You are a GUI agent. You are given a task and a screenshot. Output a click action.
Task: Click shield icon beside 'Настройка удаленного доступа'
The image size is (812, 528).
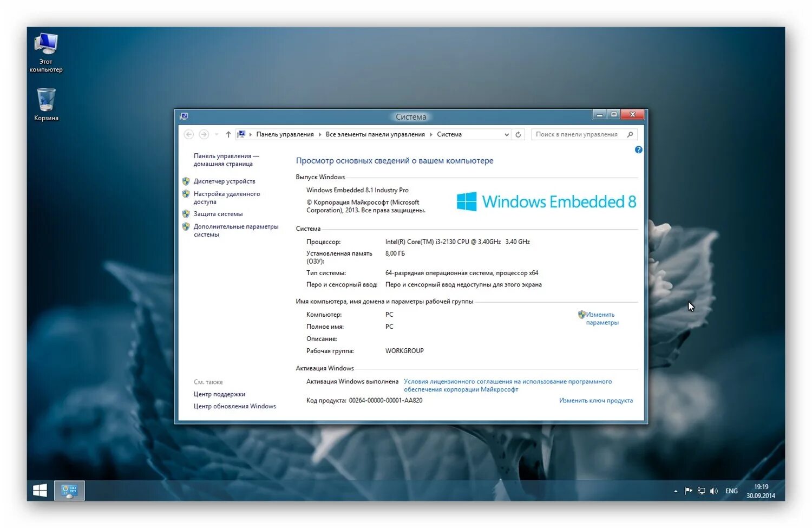click(186, 194)
